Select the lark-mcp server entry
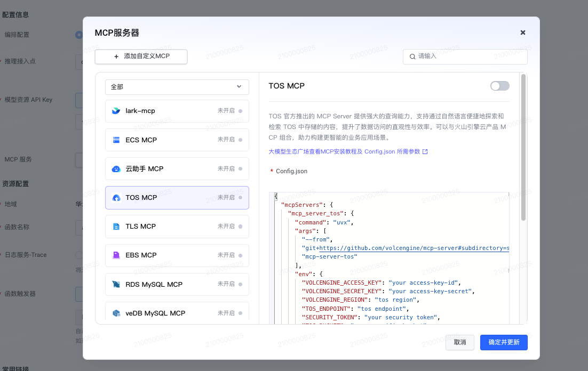Screen dimensions: 588x371 (x=177, y=111)
